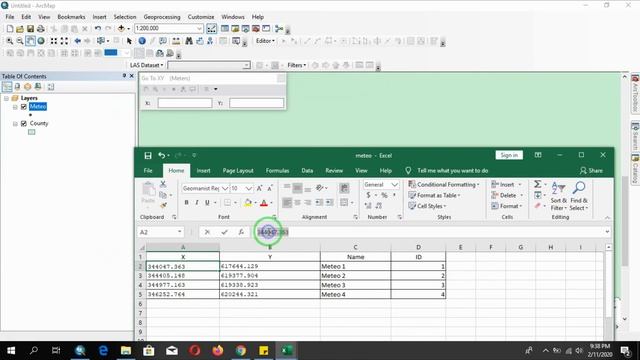Click the ArcMap Add Data icon
The width and height of the screenshot is (640, 360).
[121, 29]
